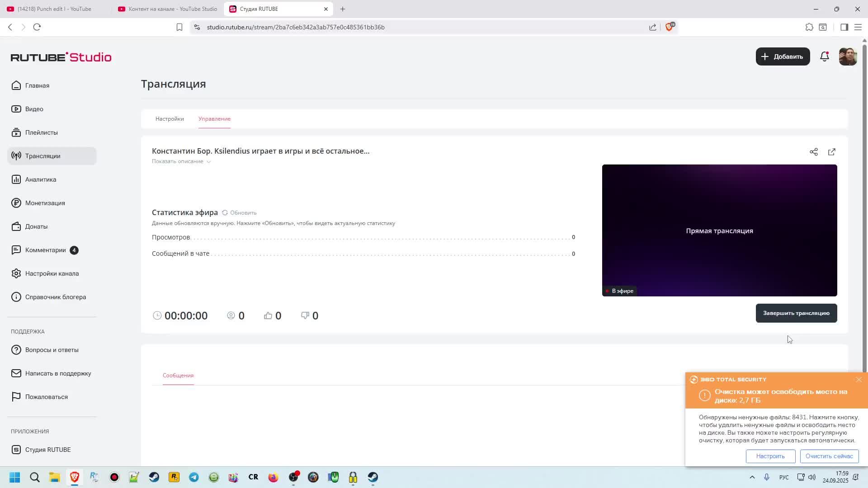Viewport: 868px width, 488px height.
Task: Open Telegram from the taskbar
Action: click(194, 477)
